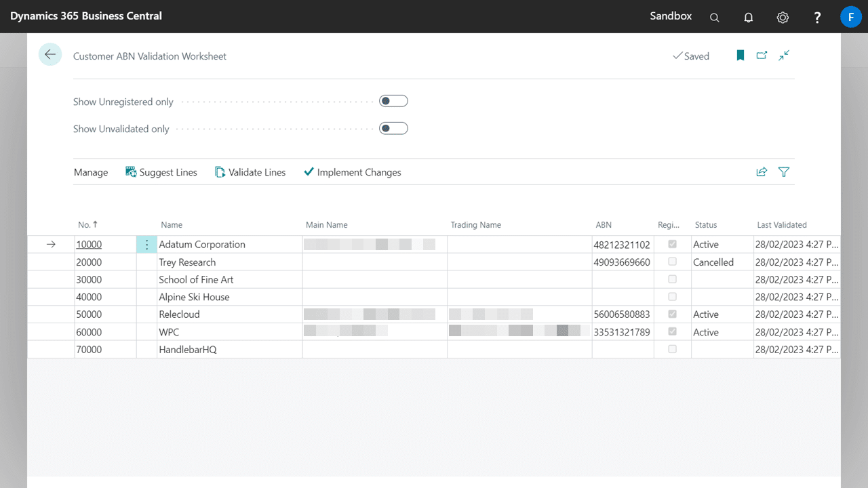Open the Manage menu
The image size is (868, 488).
91,173
